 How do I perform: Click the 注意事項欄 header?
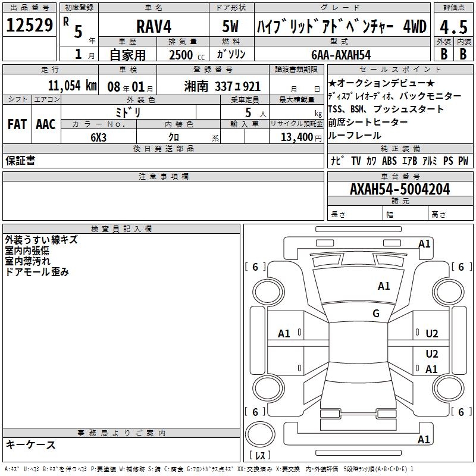pyautogui.click(x=163, y=176)
